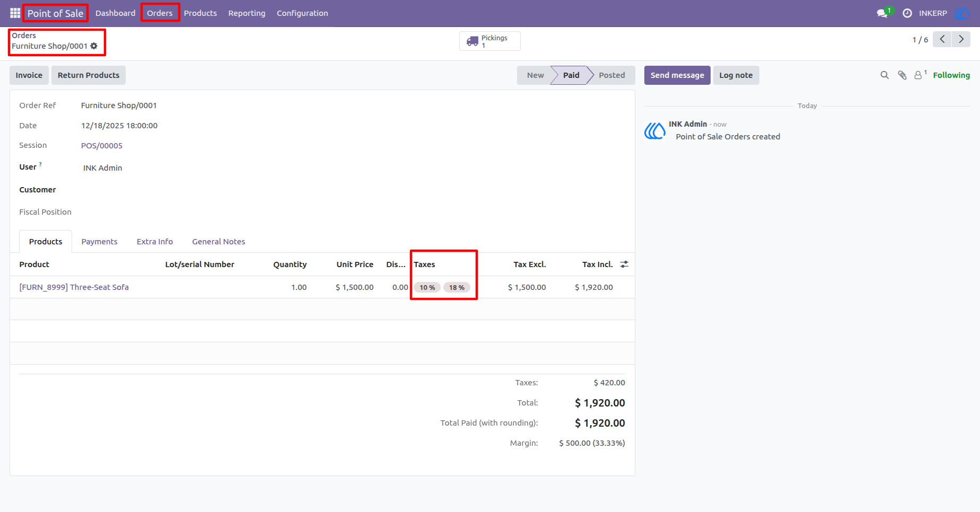Open the conversations messages icon
Screen dimensions: 980x512
point(883,13)
